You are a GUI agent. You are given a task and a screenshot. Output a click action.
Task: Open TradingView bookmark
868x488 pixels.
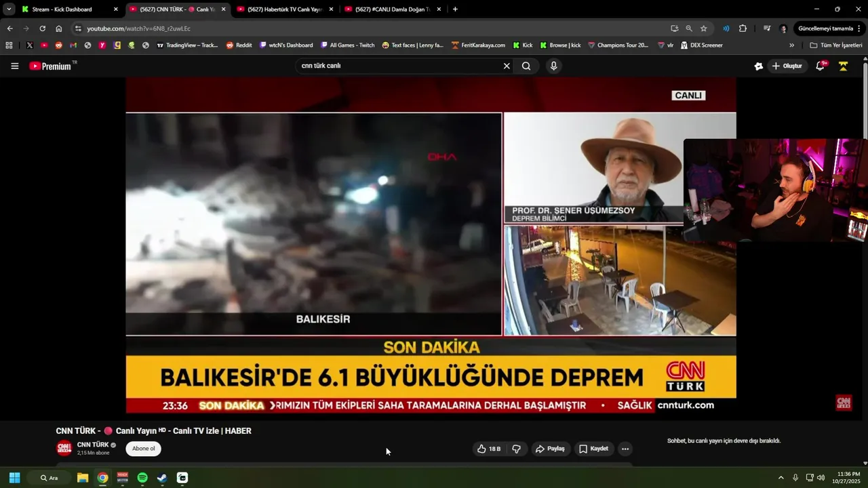[187, 45]
